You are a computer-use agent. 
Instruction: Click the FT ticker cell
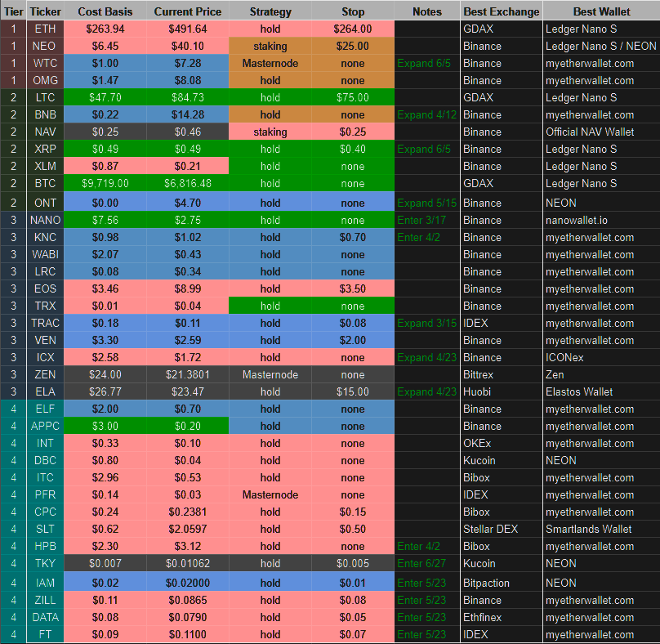pyautogui.click(x=45, y=635)
